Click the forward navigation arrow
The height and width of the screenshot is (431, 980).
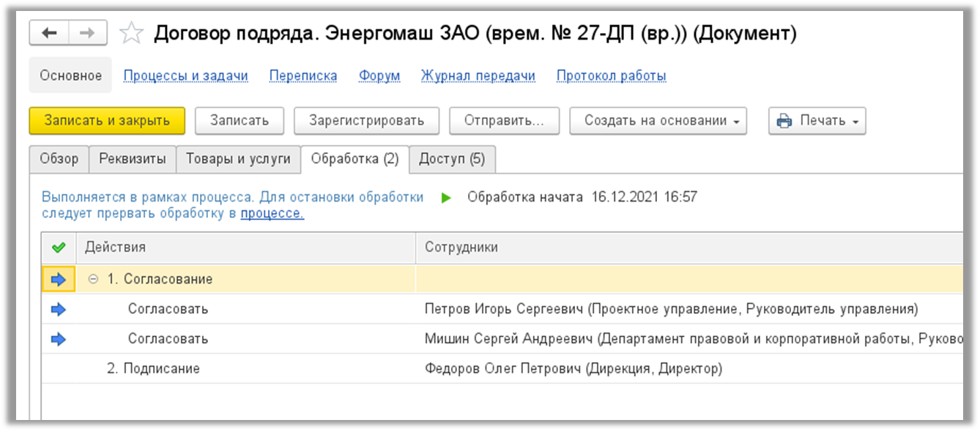tap(87, 33)
